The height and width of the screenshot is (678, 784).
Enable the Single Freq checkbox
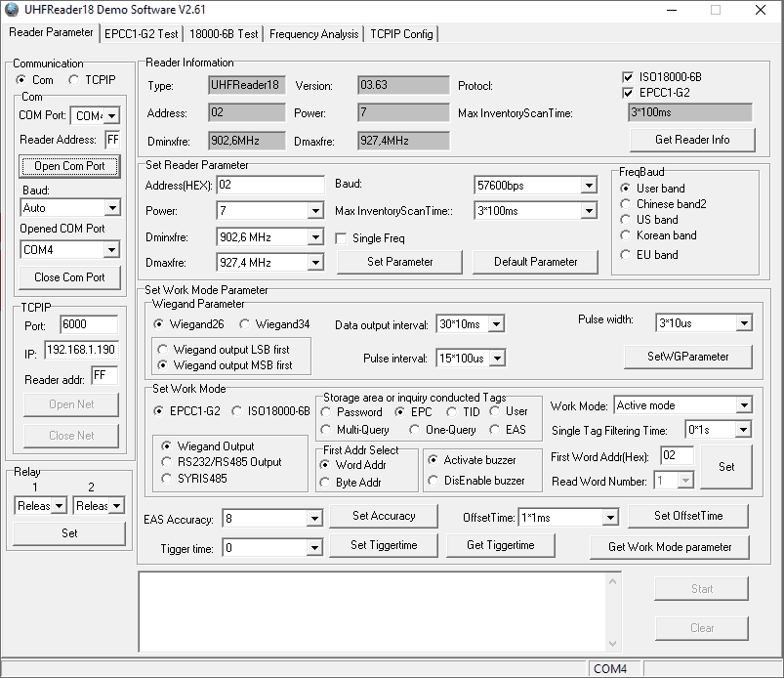point(342,238)
